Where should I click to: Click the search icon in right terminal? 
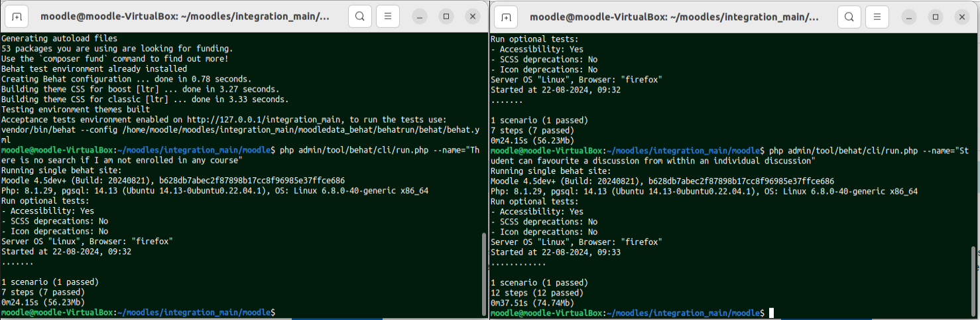click(x=849, y=17)
